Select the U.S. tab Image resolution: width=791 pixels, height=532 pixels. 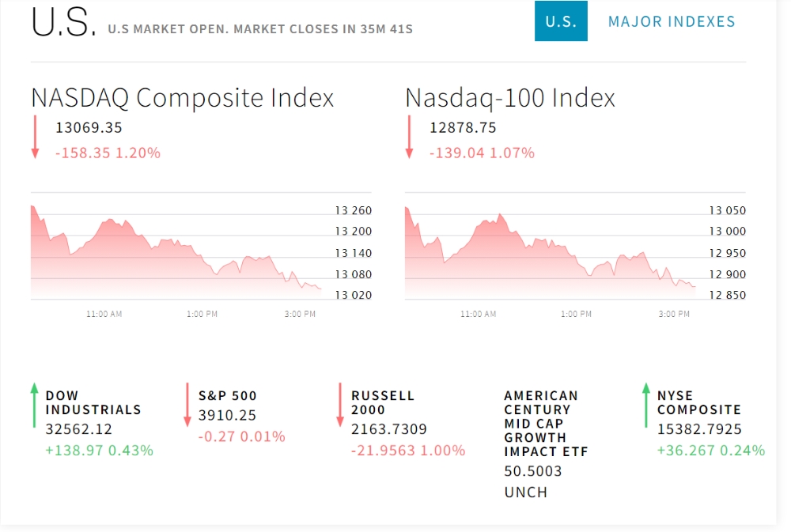click(x=561, y=21)
